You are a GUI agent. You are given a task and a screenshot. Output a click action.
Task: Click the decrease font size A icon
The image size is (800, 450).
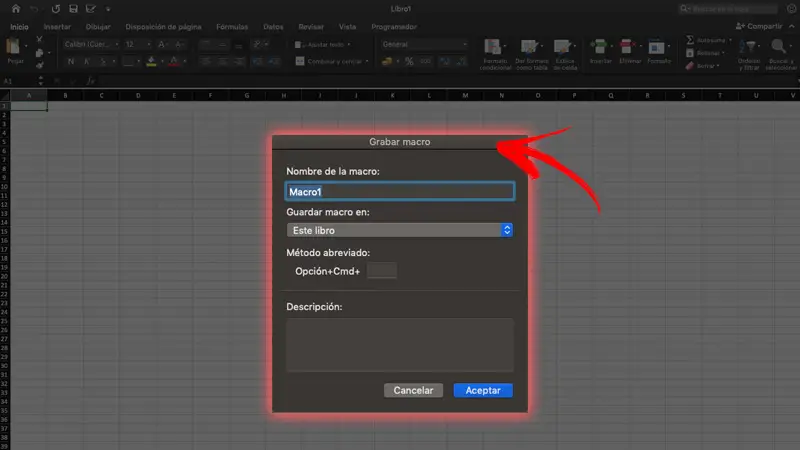[179, 44]
